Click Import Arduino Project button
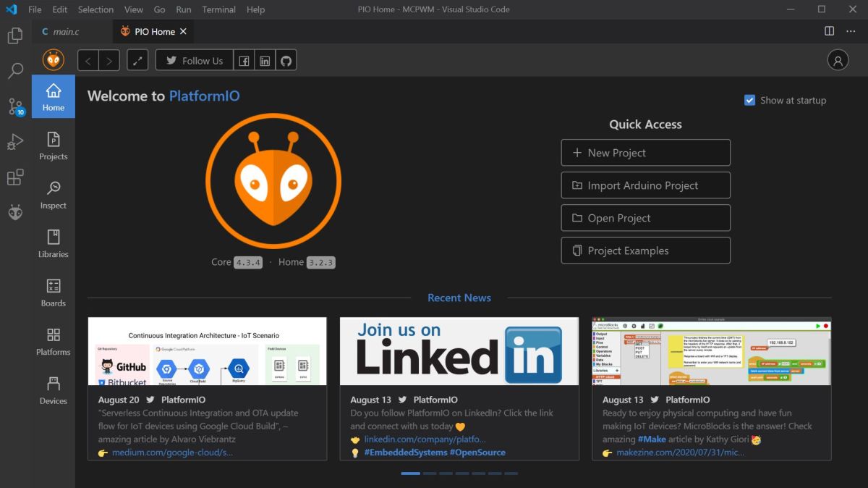The height and width of the screenshot is (488, 868). [x=645, y=185]
